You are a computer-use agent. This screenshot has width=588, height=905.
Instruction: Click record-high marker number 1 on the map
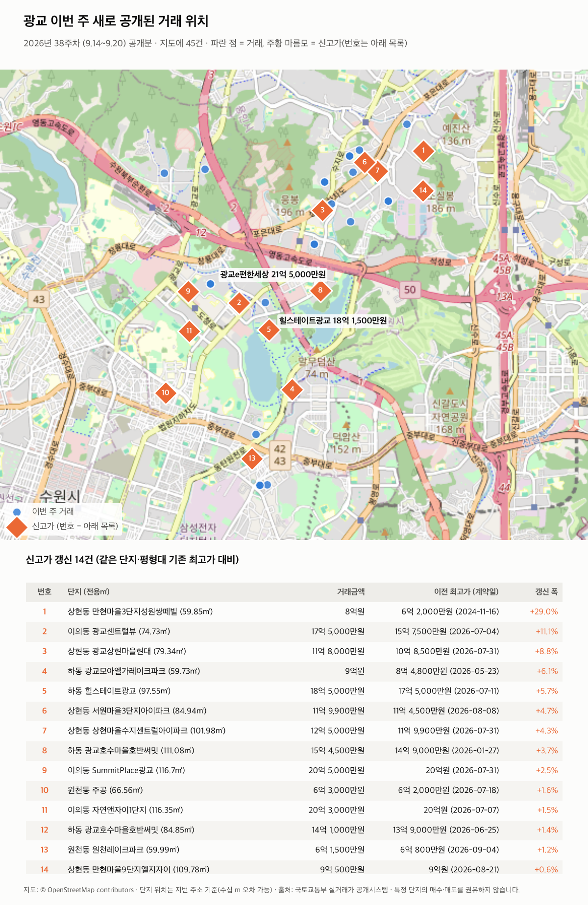tap(423, 150)
